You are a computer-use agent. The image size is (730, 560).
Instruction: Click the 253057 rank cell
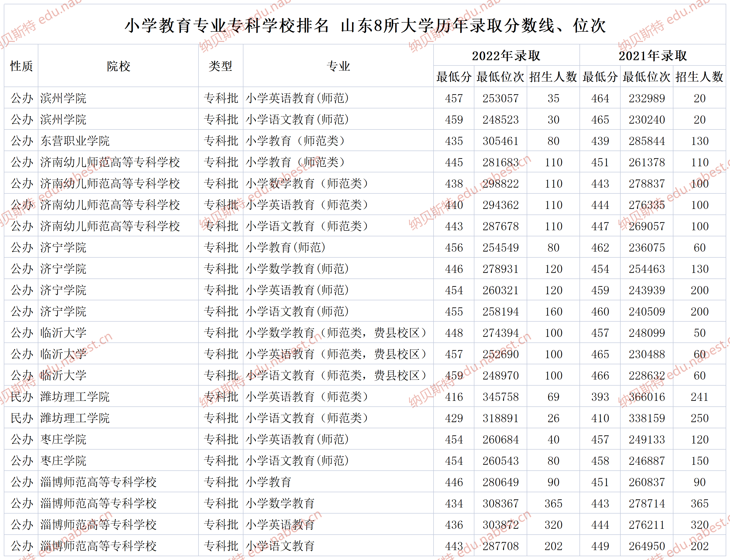(x=500, y=98)
